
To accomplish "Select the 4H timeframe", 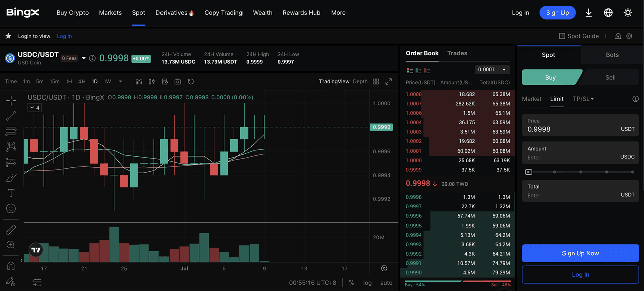I will coord(82,82).
